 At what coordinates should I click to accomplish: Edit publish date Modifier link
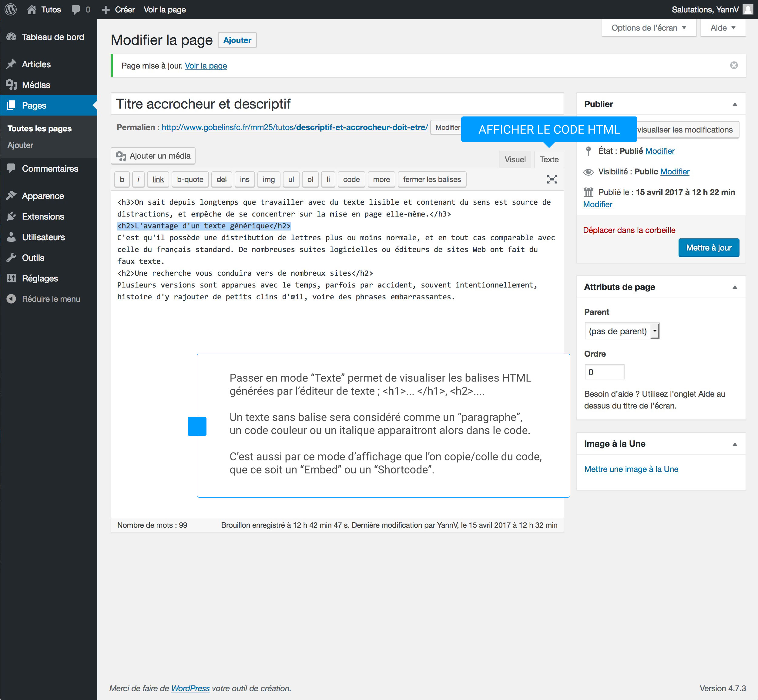tap(598, 204)
